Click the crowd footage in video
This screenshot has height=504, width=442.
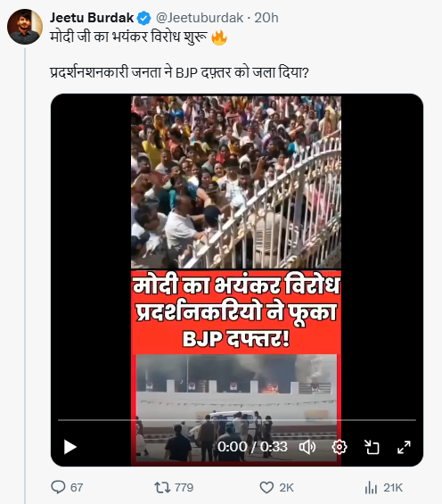coord(236,182)
